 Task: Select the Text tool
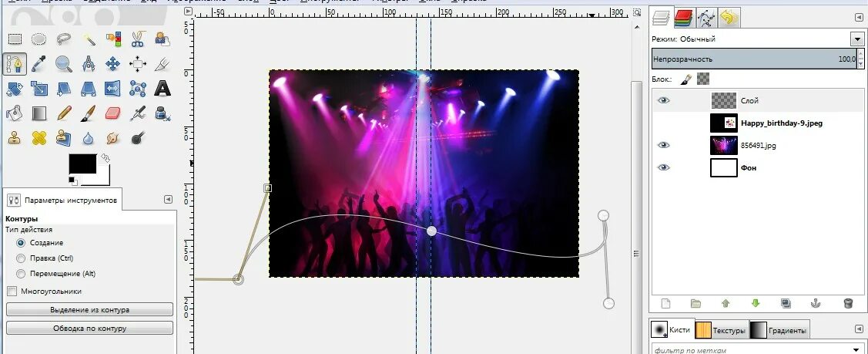[163, 89]
